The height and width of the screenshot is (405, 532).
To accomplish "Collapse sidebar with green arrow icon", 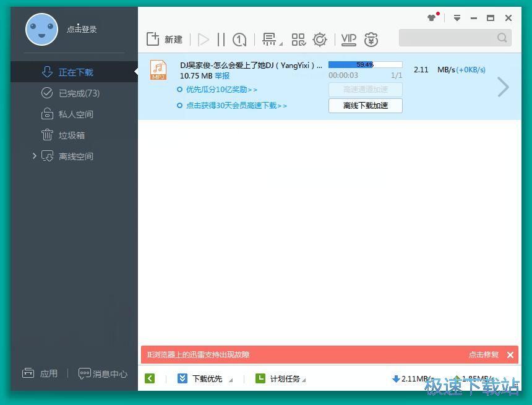I will [x=150, y=378].
